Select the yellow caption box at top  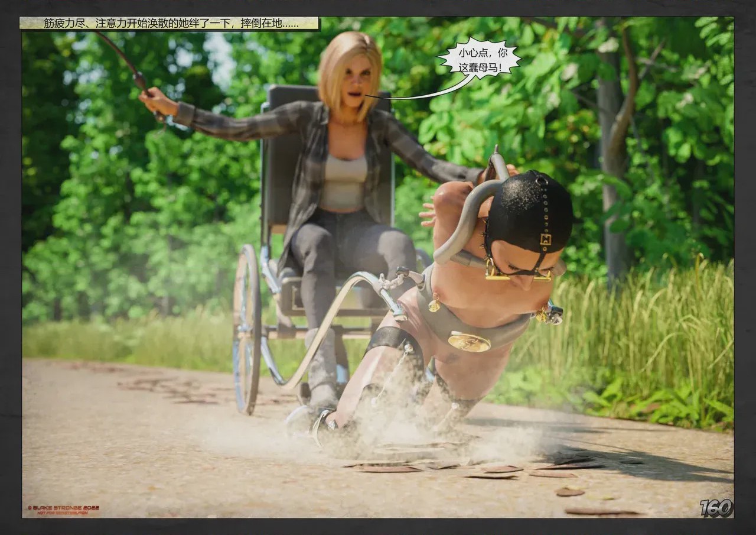(170, 24)
